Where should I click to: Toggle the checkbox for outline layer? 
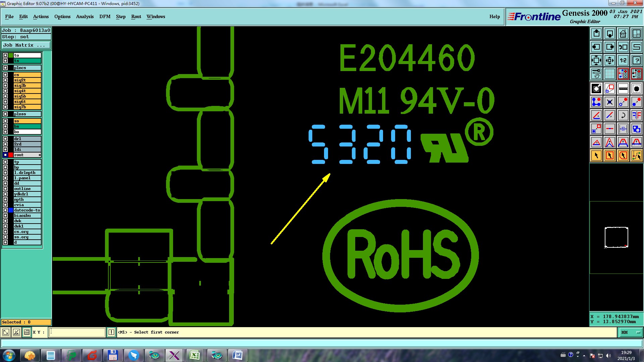tap(5, 189)
